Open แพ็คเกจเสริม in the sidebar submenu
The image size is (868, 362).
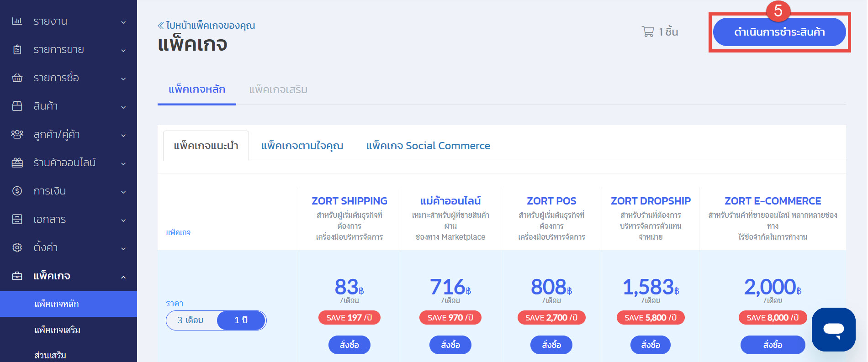[x=57, y=330]
